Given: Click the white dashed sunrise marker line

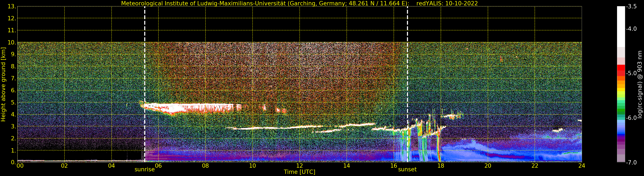Looking at the screenshot, I should (x=145, y=84).
